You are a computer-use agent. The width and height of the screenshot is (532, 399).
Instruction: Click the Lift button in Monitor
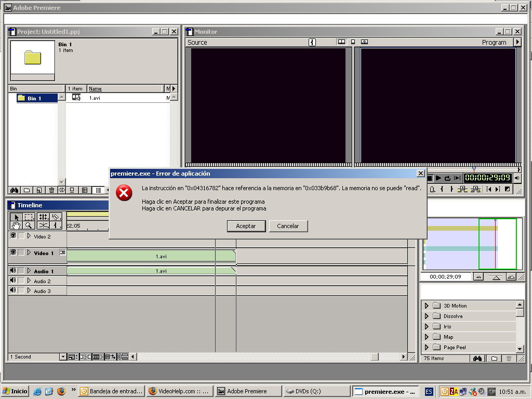click(462, 189)
